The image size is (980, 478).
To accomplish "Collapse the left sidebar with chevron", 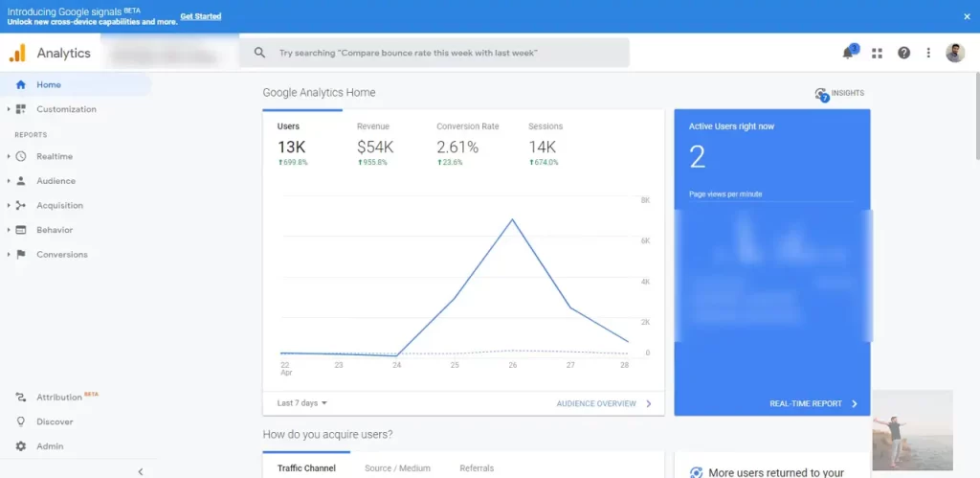I will [141, 471].
